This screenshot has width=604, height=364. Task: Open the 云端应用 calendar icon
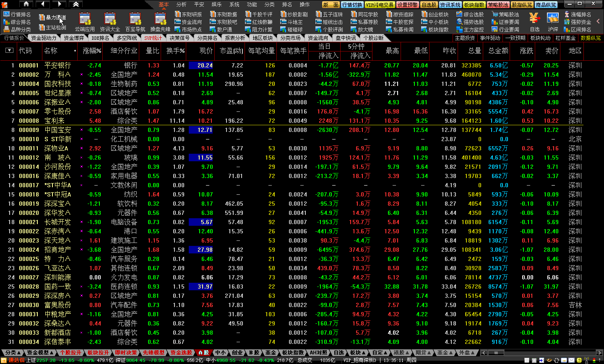85,22
